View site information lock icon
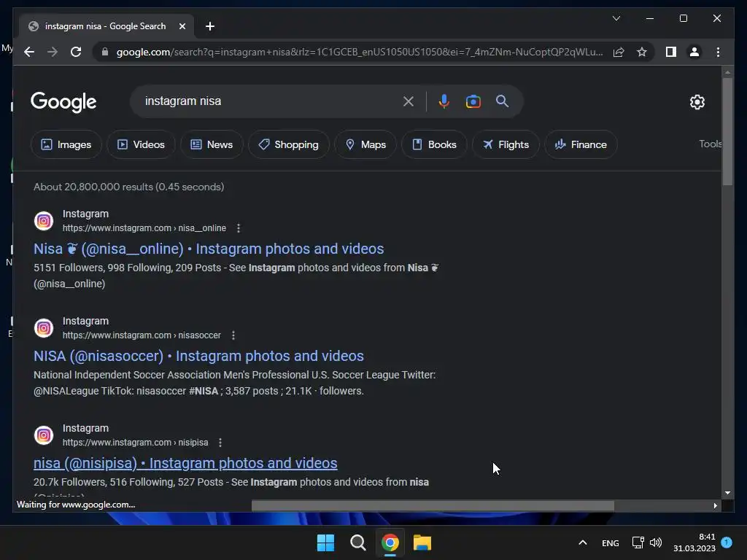The image size is (747, 560). point(105,52)
